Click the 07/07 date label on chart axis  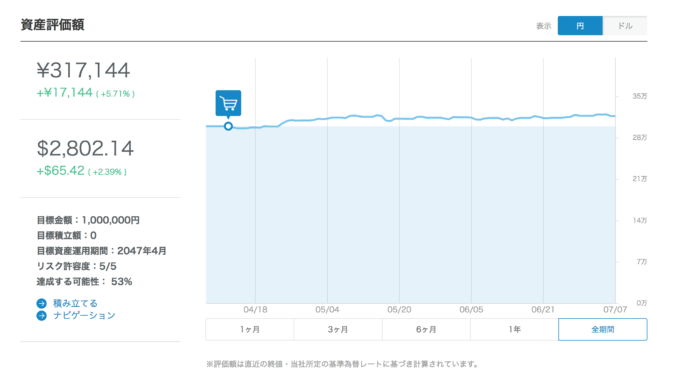pos(615,309)
